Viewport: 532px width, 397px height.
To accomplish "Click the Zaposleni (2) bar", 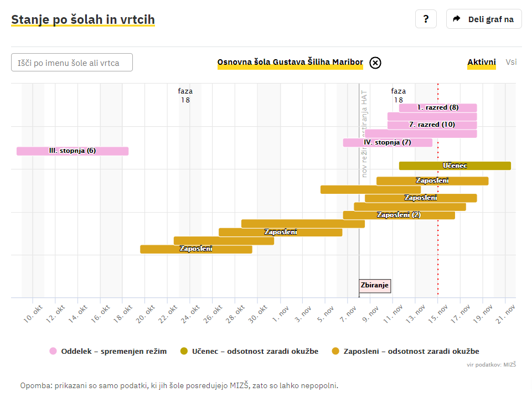I will (399, 215).
